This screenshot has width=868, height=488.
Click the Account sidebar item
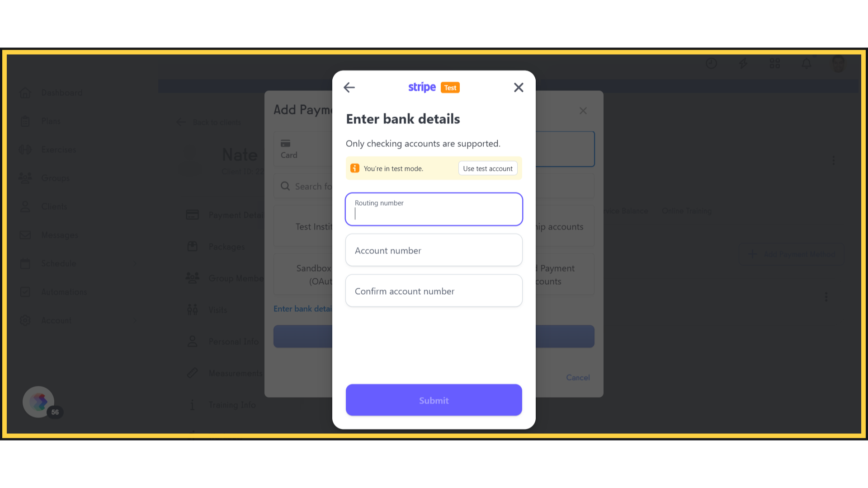pyautogui.click(x=56, y=320)
